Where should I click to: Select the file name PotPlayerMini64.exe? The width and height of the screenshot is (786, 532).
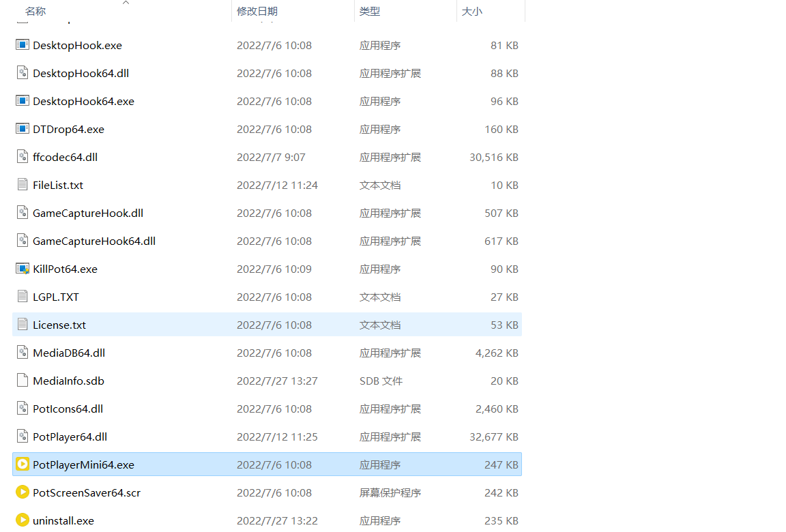(x=84, y=465)
